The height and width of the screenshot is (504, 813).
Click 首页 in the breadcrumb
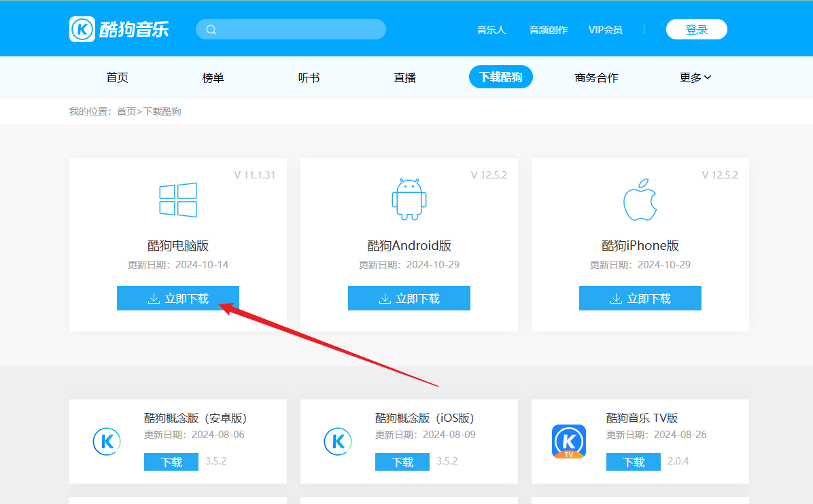[126, 111]
